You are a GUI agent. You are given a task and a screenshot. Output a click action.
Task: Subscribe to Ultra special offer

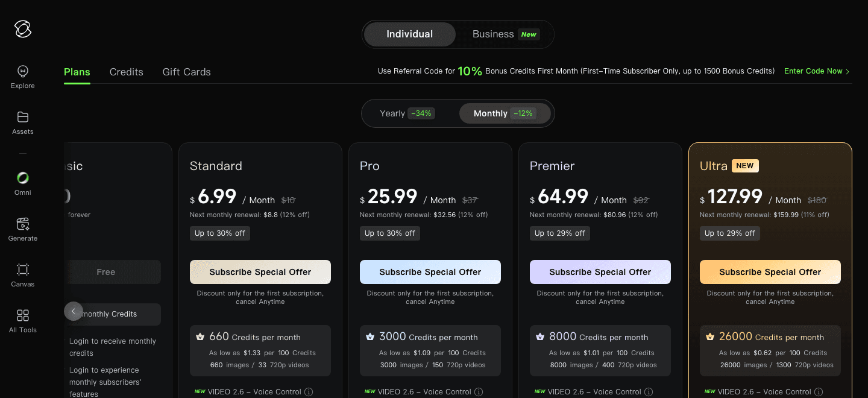770,272
